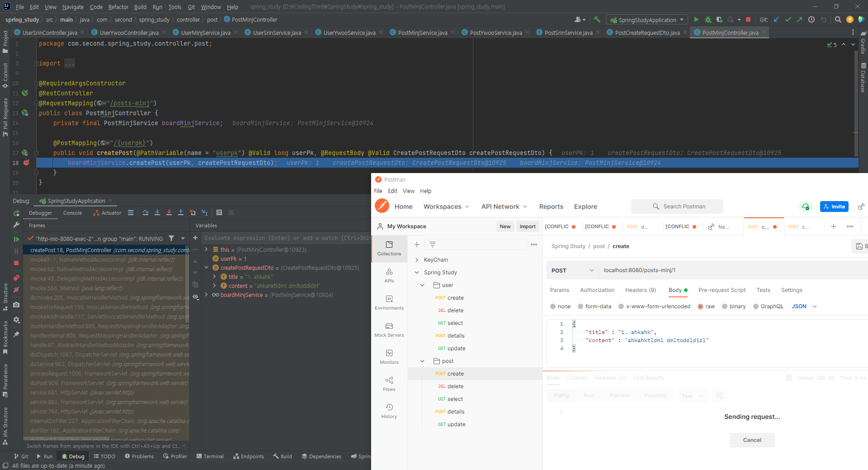Image resolution: width=868 pixels, height=470 pixels.
Task: Click Force Step Into red arrow icon
Action: 169,212
